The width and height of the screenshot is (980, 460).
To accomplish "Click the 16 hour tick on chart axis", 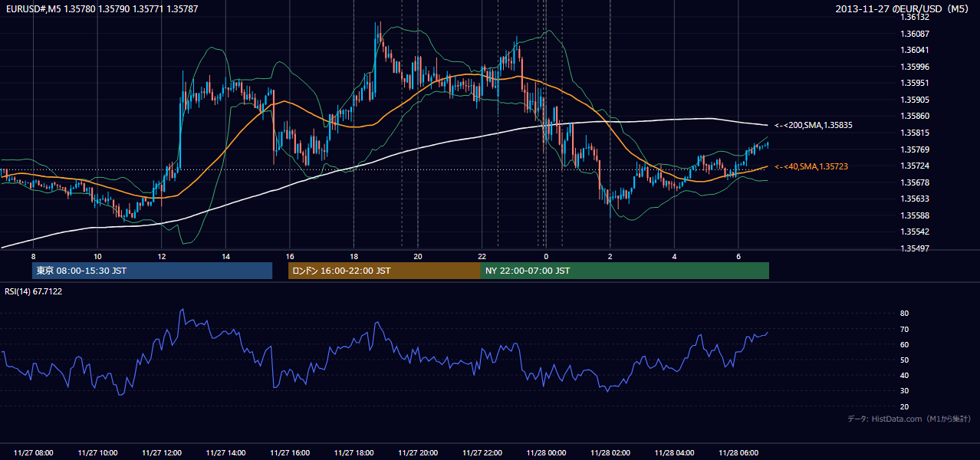I will tap(290, 256).
